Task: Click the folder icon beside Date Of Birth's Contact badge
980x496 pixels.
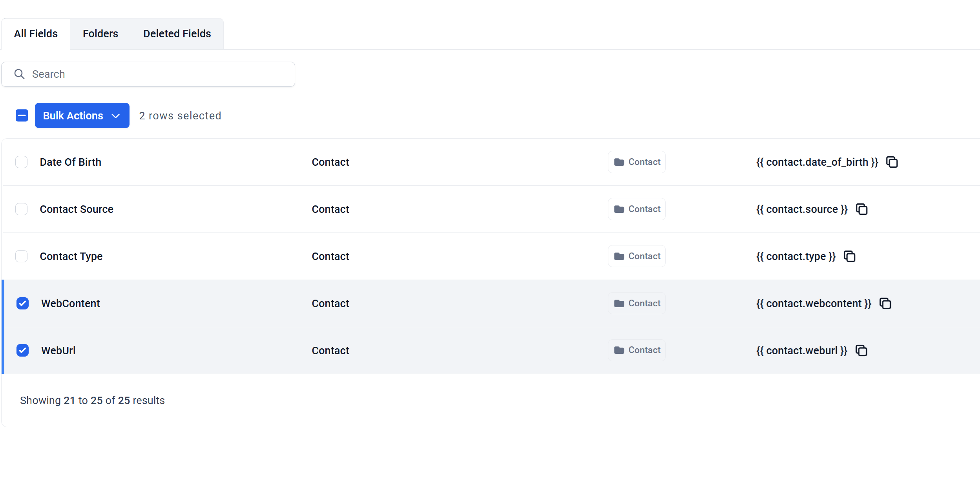Action: [x=619, y=162]
